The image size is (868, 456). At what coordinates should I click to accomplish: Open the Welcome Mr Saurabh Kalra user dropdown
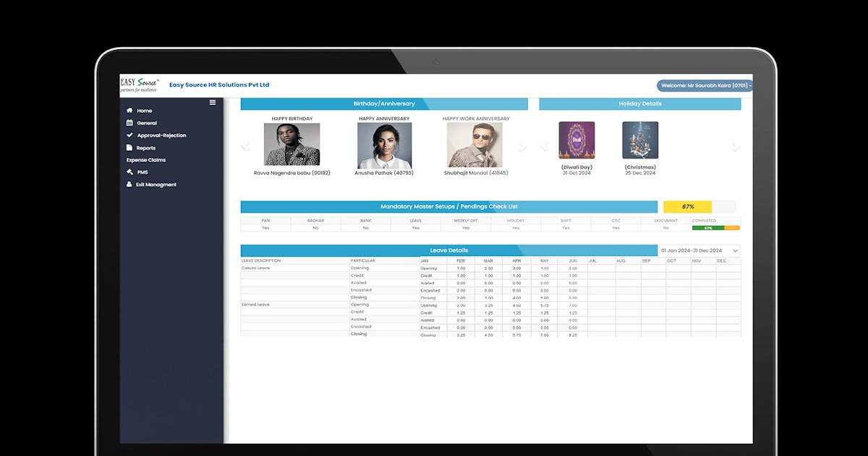[705, 85]
